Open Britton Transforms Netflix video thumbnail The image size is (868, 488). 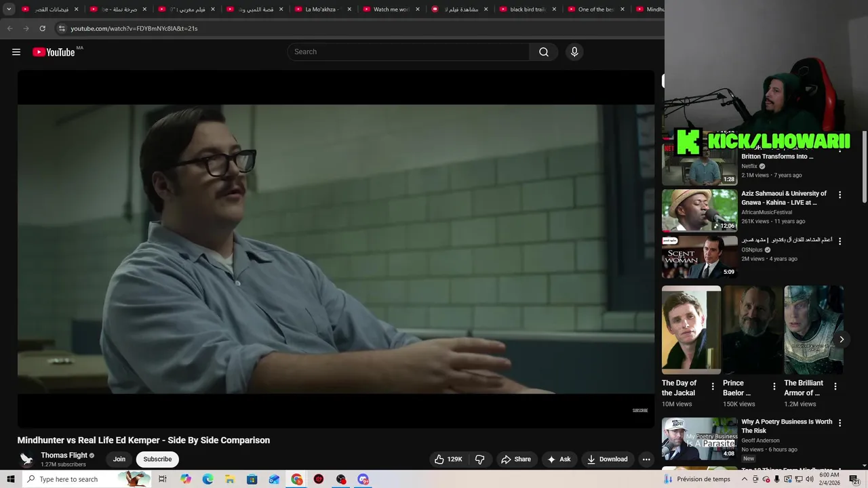coord(699,165)
